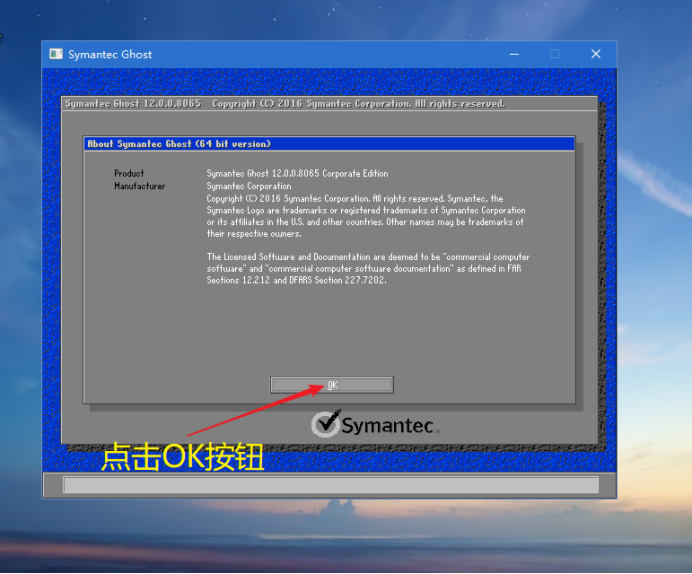The image size is (692, 574).
Task: Click the disabled maximize button
Action: pyautogui.click(x=555, y=54)
